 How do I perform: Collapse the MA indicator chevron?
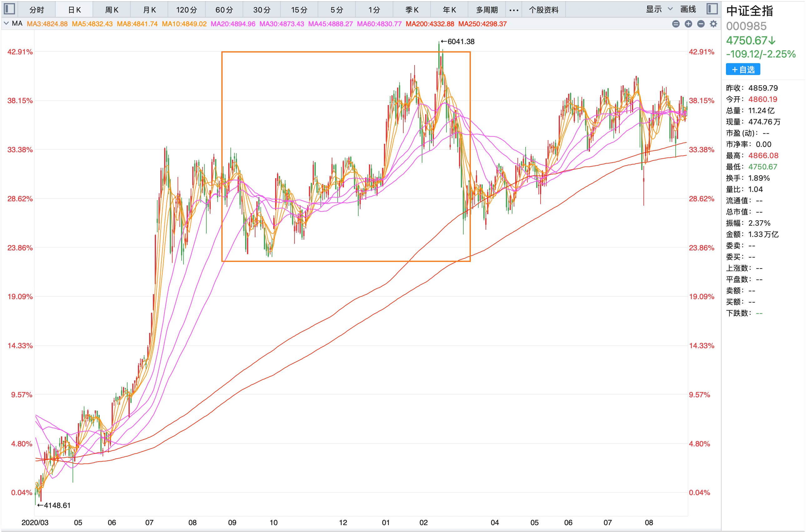click(6, 23)
